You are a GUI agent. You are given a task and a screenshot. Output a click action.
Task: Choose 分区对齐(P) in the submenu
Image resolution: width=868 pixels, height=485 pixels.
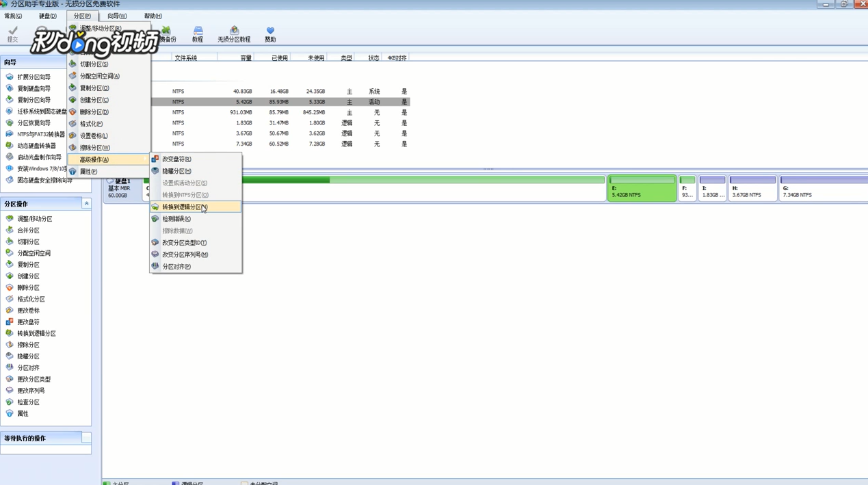tap(196, 267)
